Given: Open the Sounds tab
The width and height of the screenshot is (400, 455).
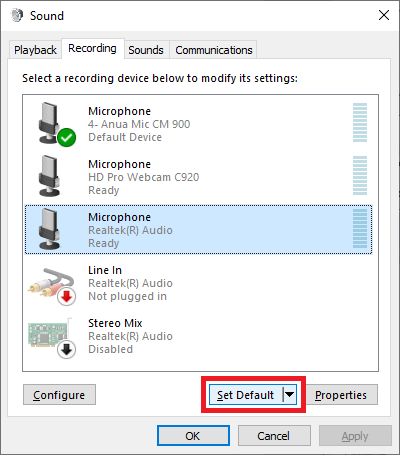Looking at the screenshot, I should (x=146, y=50).
